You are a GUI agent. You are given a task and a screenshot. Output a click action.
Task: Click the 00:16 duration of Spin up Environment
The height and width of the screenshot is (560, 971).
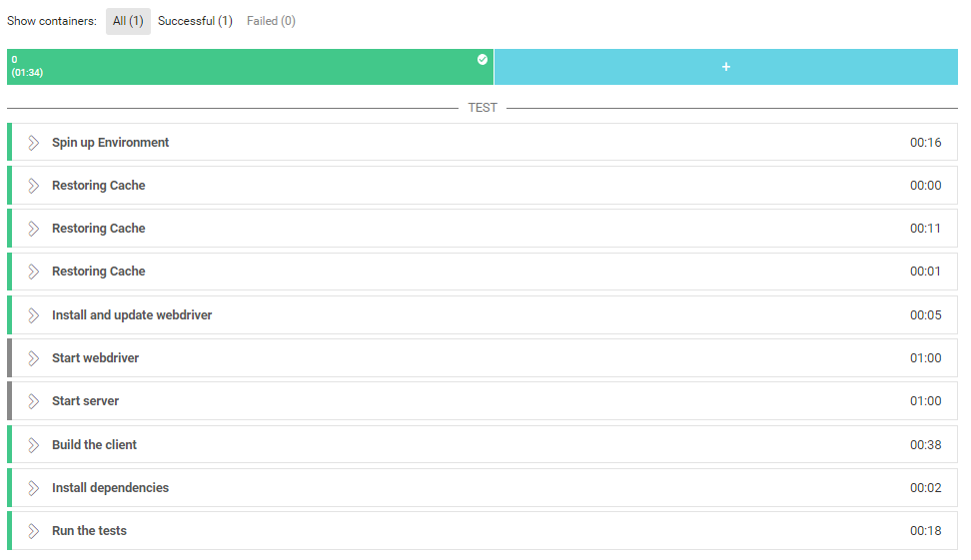[925, 143]
